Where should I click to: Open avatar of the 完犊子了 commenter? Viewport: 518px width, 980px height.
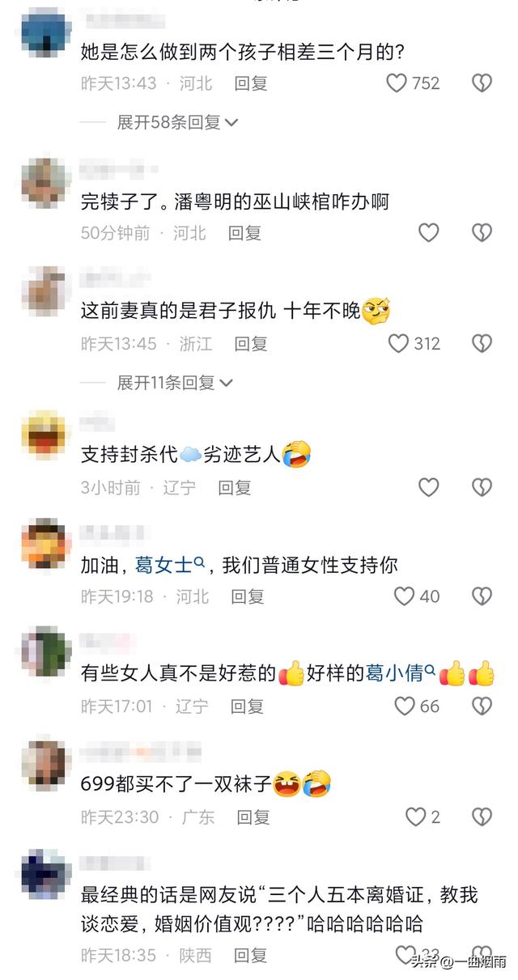(46, 182)
